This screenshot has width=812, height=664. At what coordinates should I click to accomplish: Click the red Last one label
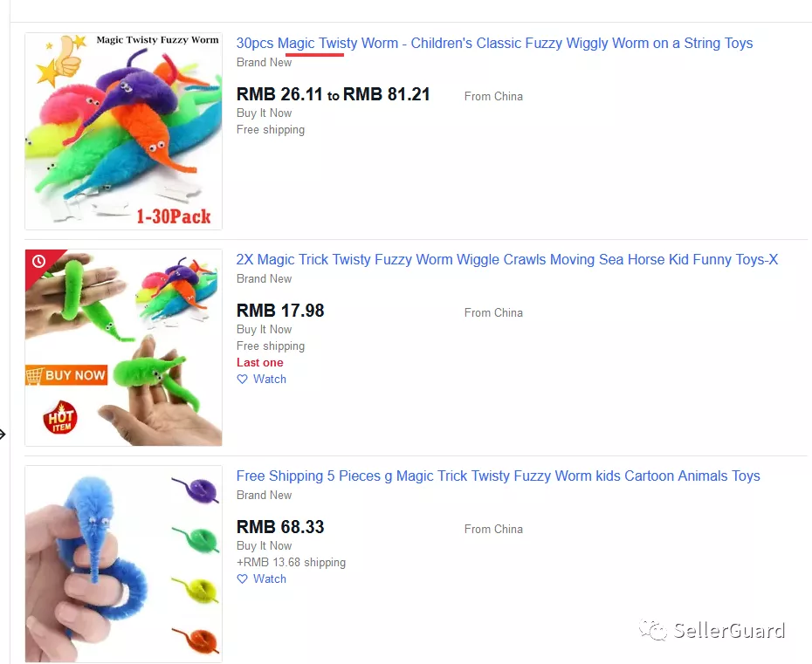[x=260, y=363]
